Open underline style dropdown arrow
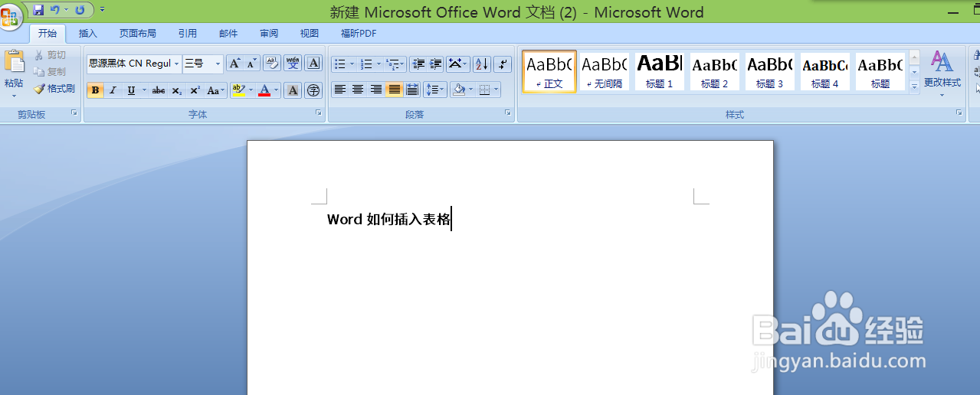This screenshot has height=395, width=980. 144,90
